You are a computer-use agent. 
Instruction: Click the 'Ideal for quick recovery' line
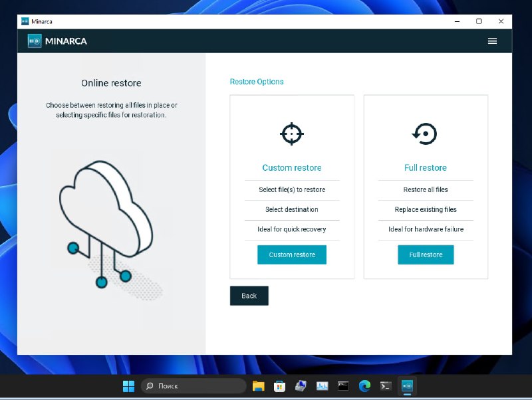pos(292,229)
